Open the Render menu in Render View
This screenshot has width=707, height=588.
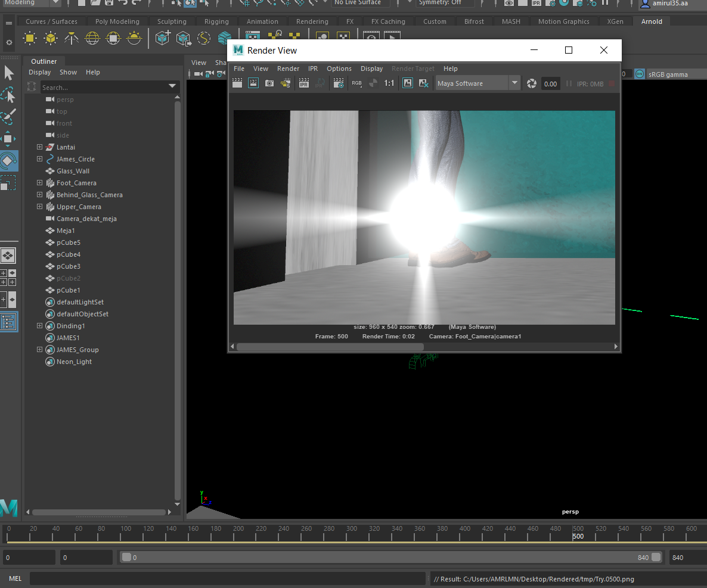288,69
